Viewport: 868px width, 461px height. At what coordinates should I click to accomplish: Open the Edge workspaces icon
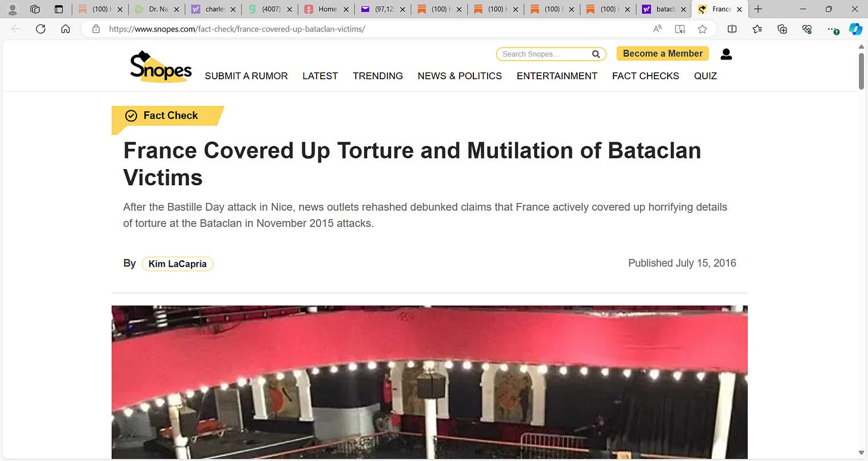[x=35, y=10]
